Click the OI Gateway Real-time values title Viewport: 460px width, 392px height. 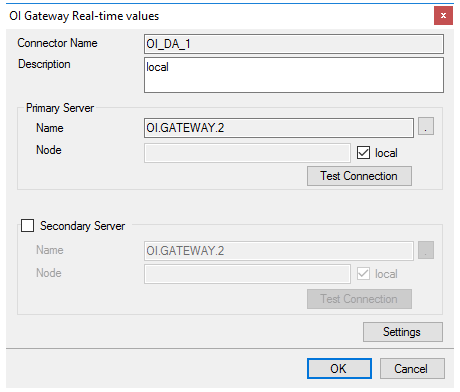coord(84,16)
